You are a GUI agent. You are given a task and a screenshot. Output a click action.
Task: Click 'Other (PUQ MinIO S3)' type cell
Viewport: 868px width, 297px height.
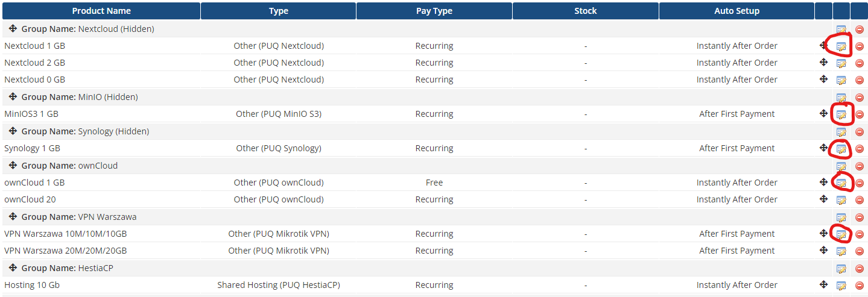tap(279, 114)
